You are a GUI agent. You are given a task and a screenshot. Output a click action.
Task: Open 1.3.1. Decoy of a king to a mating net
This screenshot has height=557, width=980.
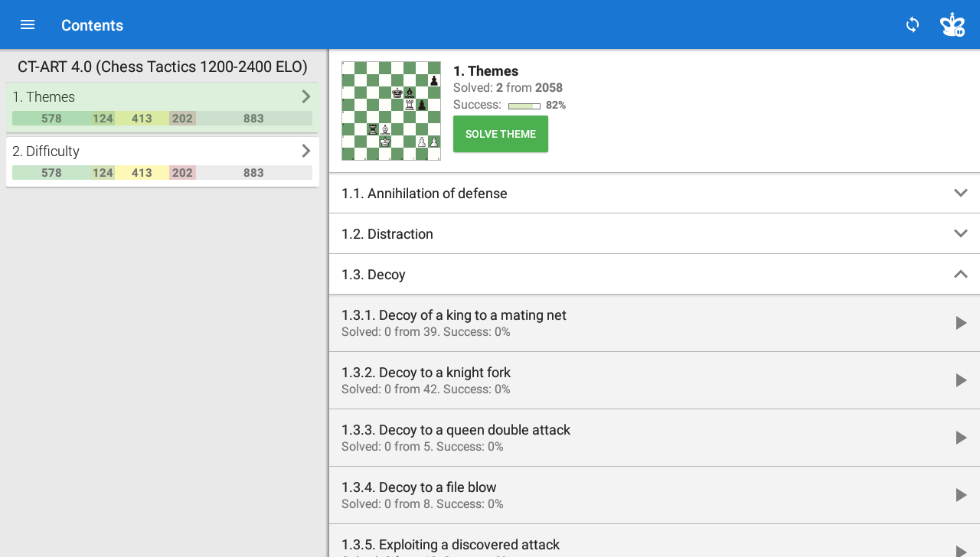[655, 323]
